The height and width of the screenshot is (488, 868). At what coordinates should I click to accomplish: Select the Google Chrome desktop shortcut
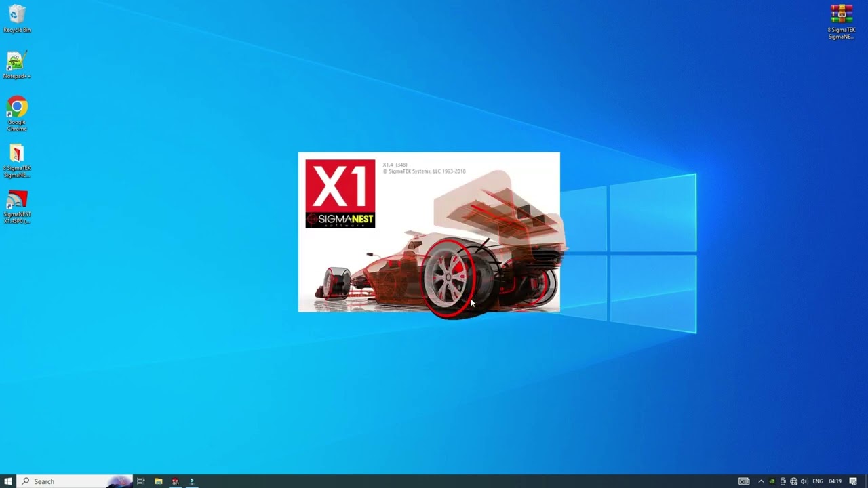(x=17, y=113)
